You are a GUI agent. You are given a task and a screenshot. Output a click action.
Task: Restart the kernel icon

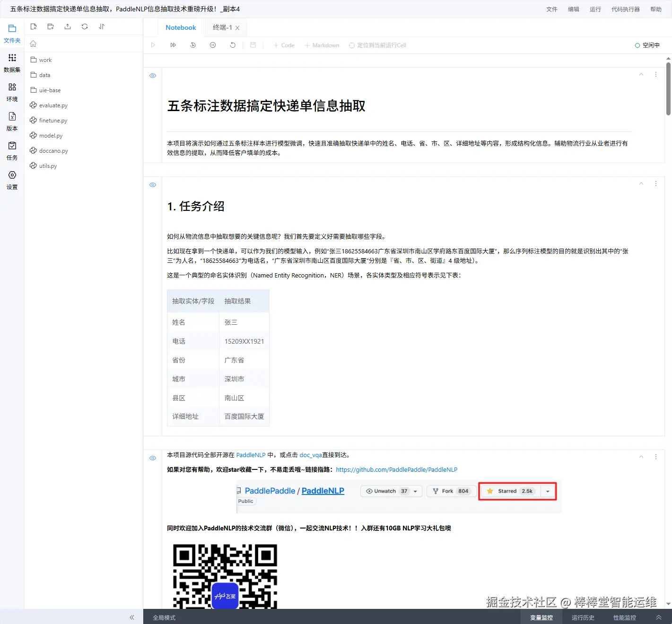click(x=233, y=45)
